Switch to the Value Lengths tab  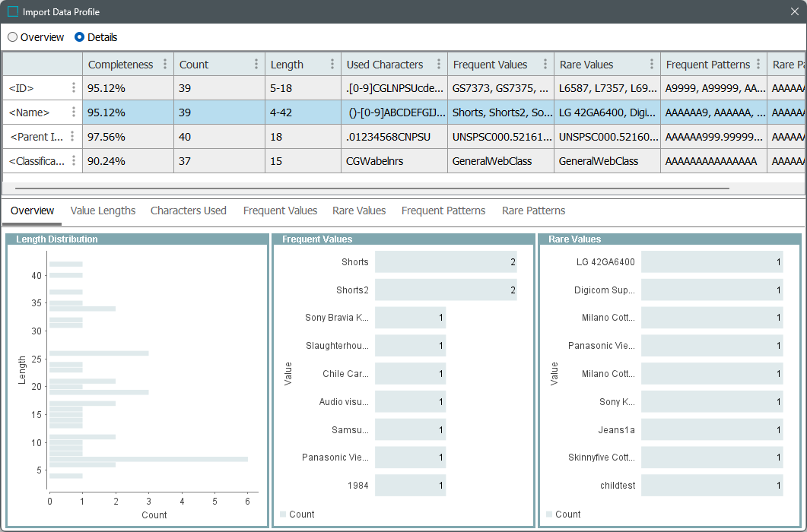103,211
